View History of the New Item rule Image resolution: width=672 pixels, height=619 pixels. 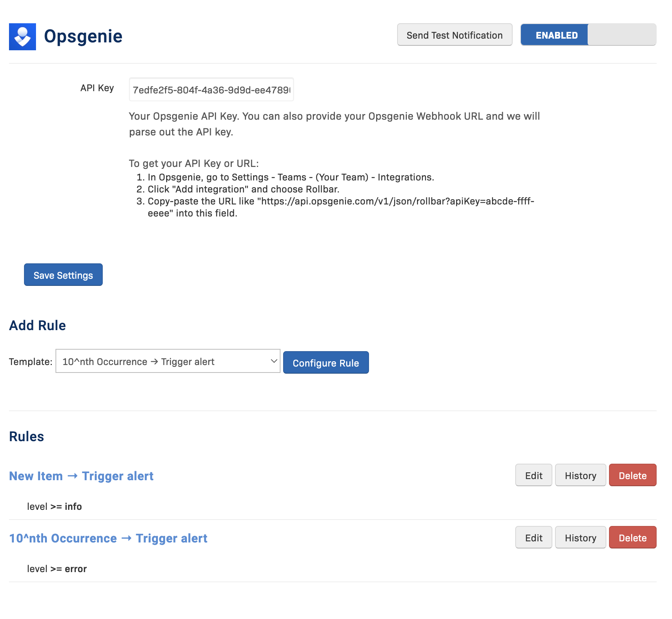[x=580, y=475]
